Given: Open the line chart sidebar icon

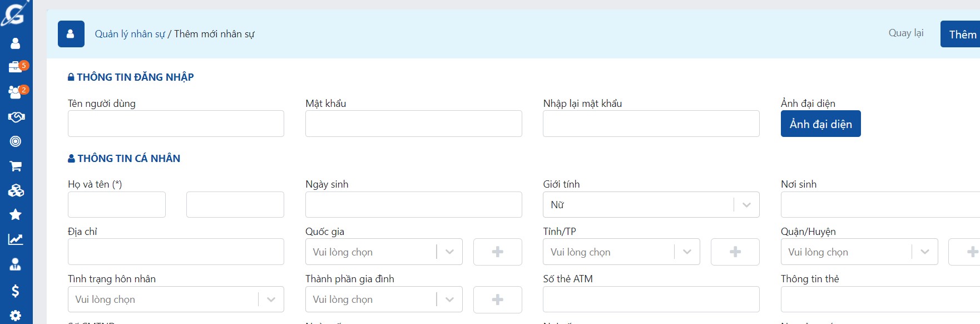Looking at the screenshot, I should tap(16, 239).
